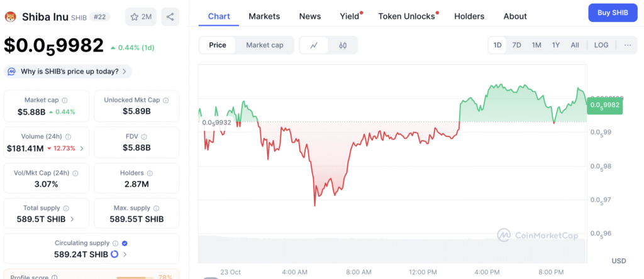Open the chart more options ellipsis

click(x=628, y=45)
